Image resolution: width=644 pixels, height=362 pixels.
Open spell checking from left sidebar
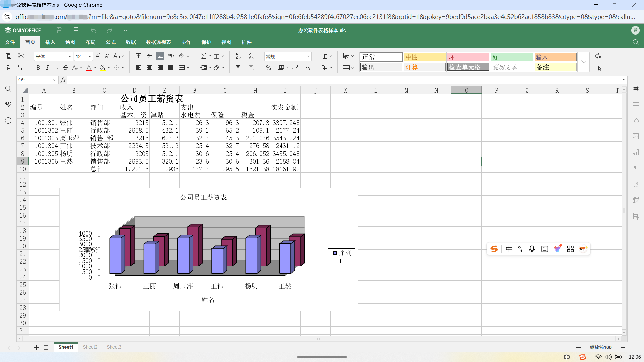pyautogui.click(x=8, y=104)
